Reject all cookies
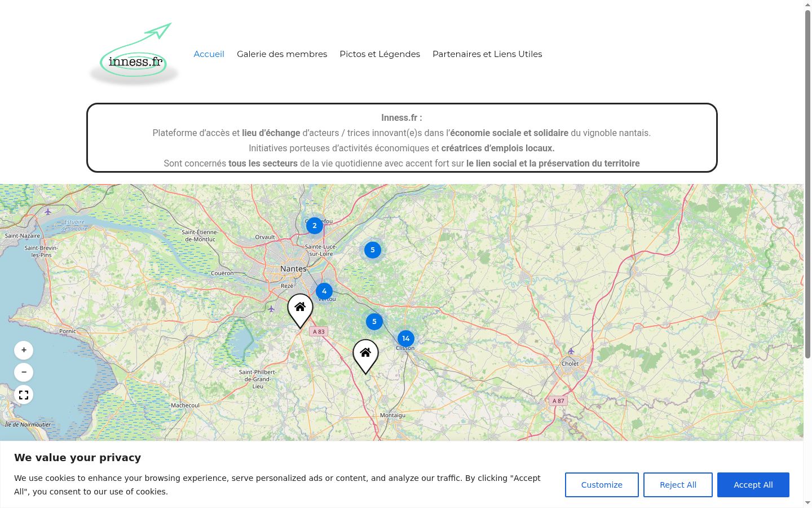The height and width of the screenshot is (508, 812). [x=678, y=485]
